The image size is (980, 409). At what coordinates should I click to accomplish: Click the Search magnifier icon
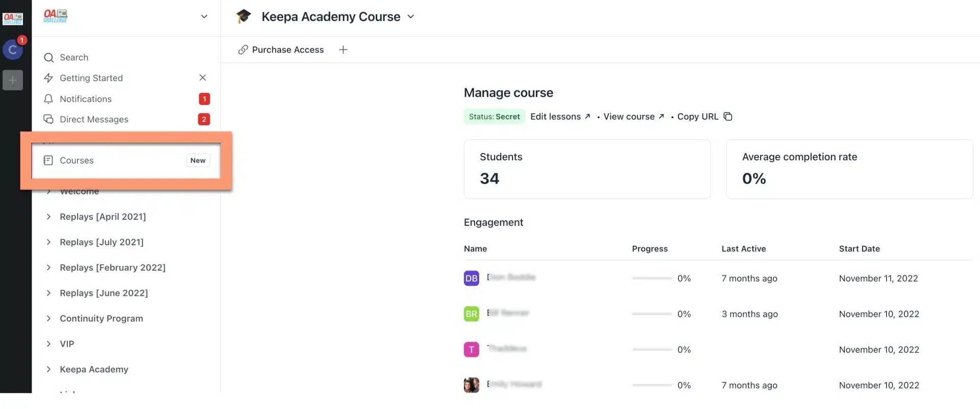click(x=48, y=58)
